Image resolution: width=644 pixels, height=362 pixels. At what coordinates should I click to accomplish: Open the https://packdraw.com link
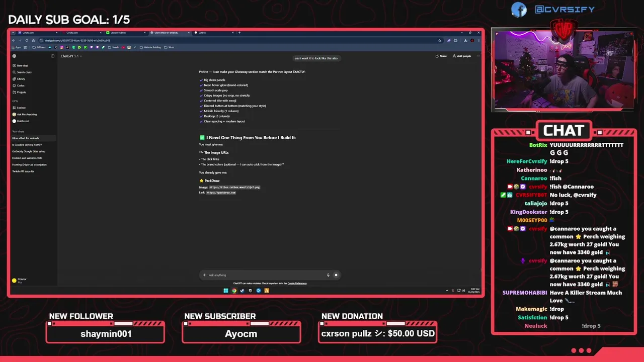pyautogui.click(x=221, y=193)
